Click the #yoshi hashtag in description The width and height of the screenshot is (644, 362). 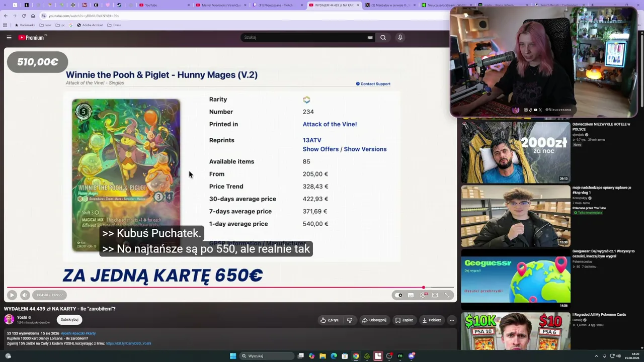pyautogui.click(x=66, y=333)
